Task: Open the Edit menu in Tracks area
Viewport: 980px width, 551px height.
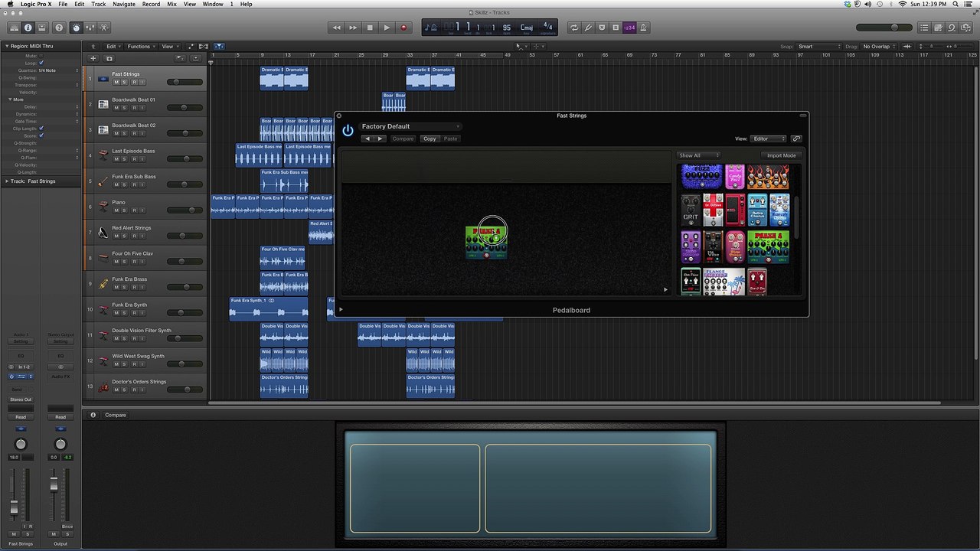Action: point(113,47)
